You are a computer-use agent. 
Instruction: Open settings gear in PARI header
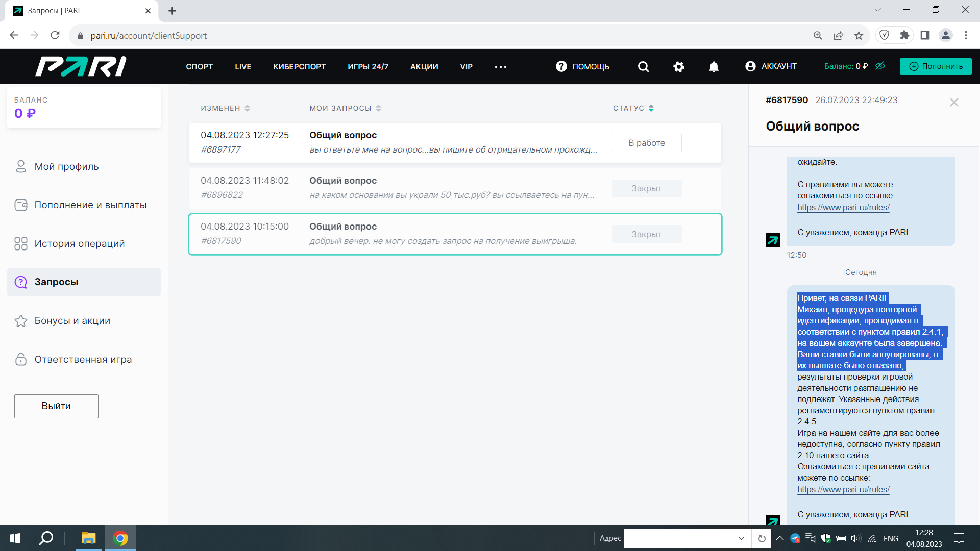678,67
